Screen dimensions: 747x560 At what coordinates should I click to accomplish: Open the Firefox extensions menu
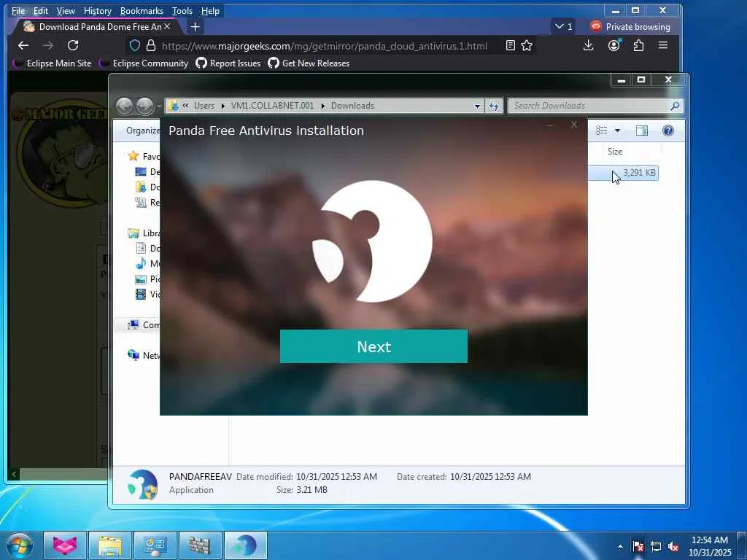(638, 45)
